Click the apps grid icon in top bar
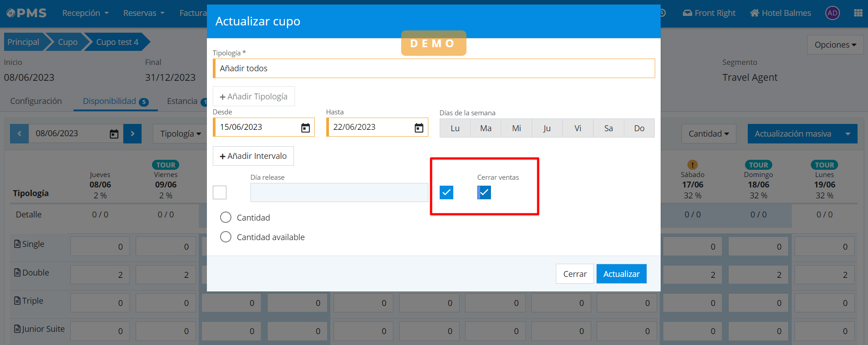The width and height of the screenshot is (868, 345). click(x=858, y=13)
